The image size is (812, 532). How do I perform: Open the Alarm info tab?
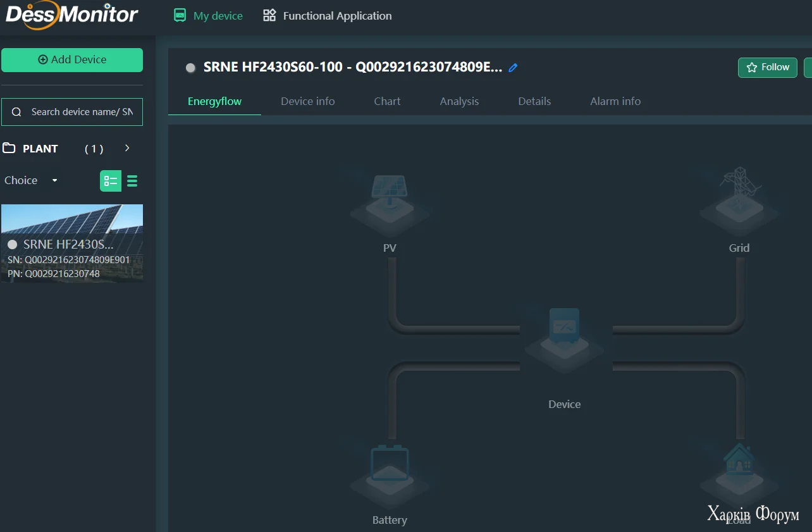point(615,101)
